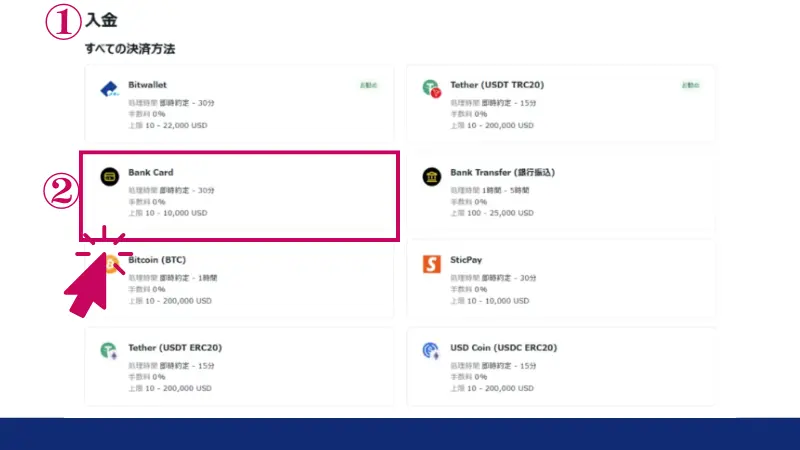
Task: Select Bitwallet payment method title
Action: pyautogui.click(x=149, y=85)
